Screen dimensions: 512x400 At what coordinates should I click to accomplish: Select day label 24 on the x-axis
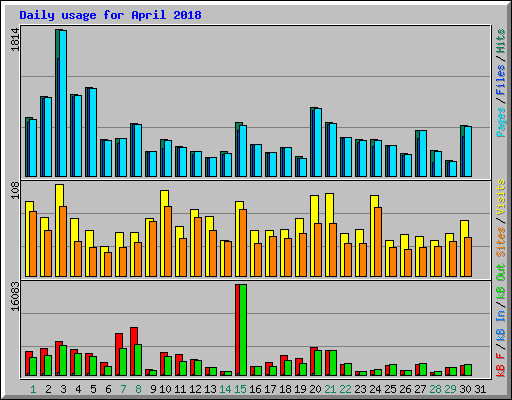[375, 389]
